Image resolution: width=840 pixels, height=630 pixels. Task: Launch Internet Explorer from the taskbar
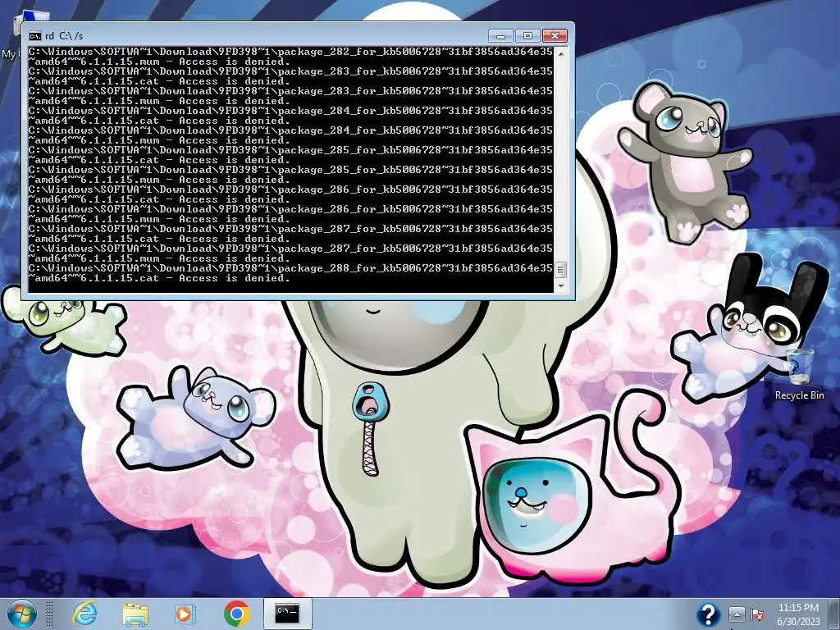click(85, 614)
